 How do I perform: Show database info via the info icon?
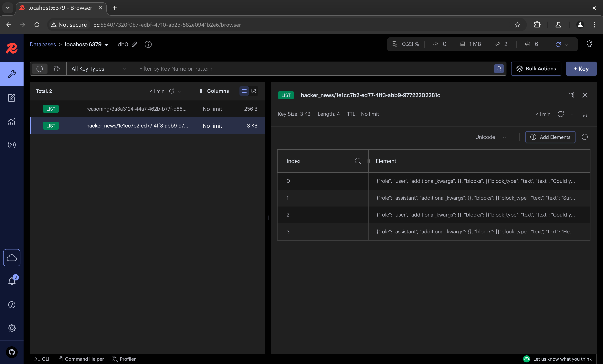tap(148, 44)
